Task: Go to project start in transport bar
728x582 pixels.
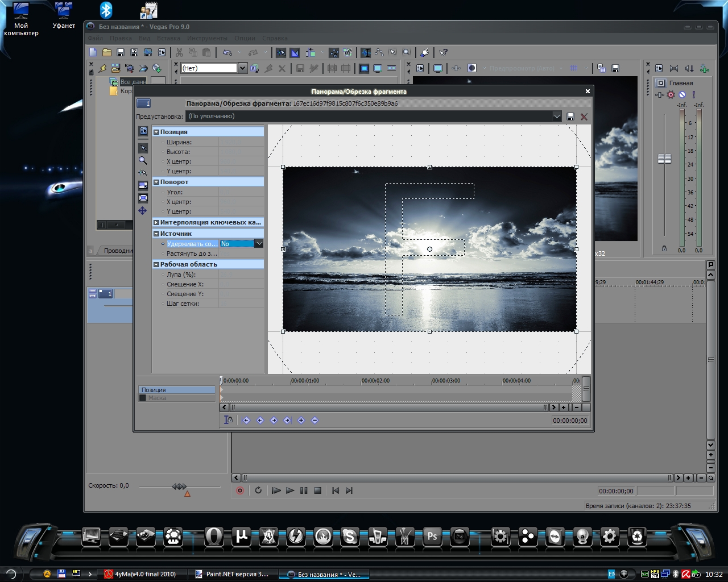Action: [336, 490]
